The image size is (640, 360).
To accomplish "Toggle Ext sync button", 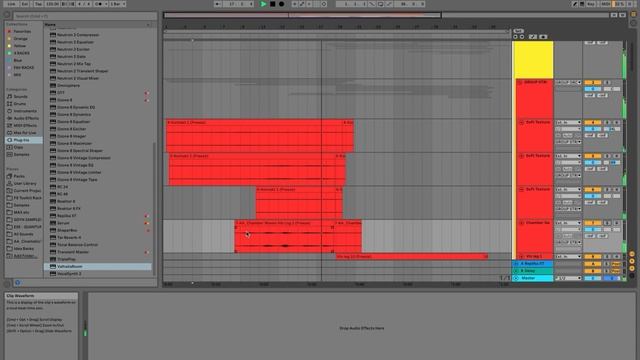I will click(x=24, y=4).
